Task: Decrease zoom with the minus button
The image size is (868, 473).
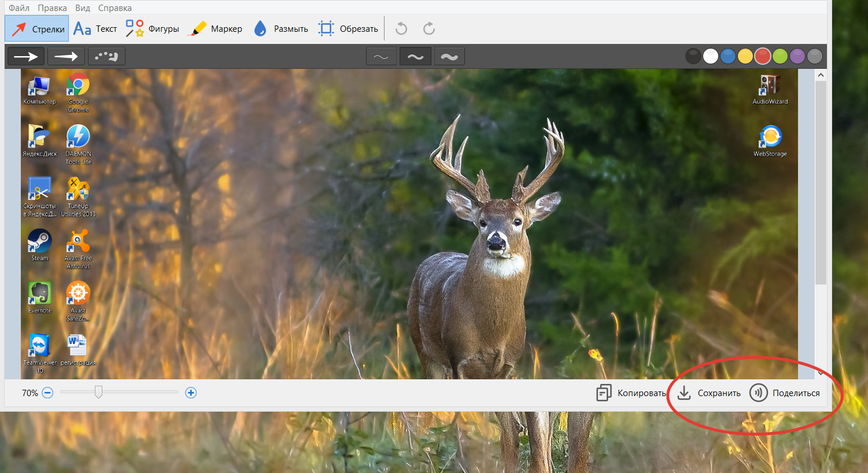Action: (x=48, y=393)
